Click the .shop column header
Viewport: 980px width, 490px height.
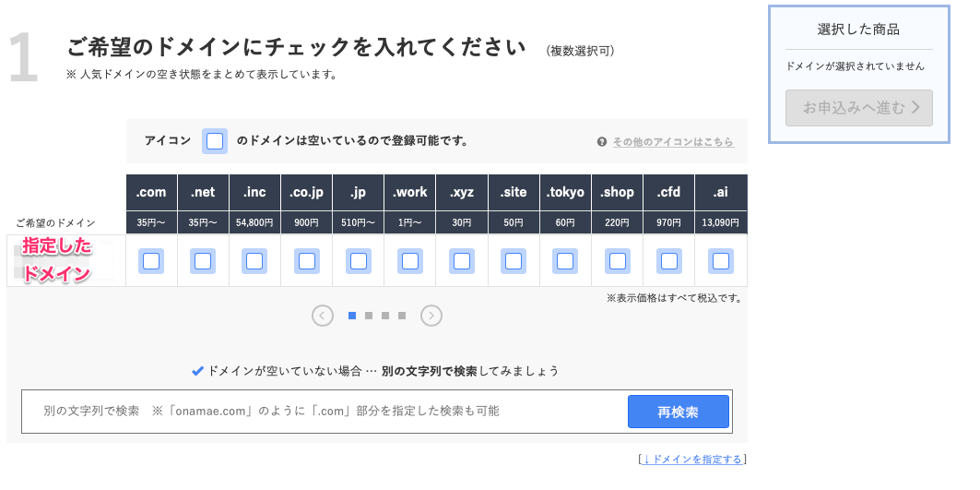point(618,192)
